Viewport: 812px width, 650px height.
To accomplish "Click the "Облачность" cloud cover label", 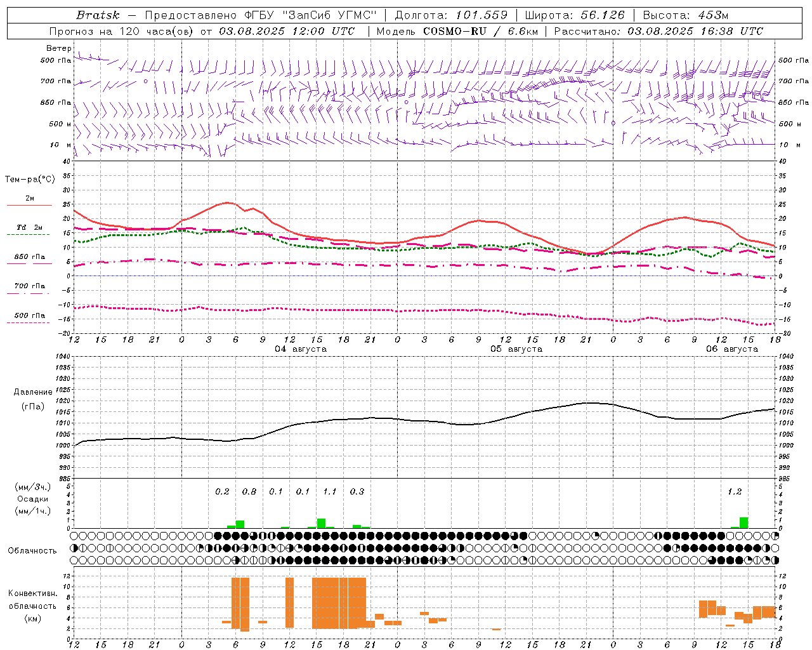I will point(32,551).
